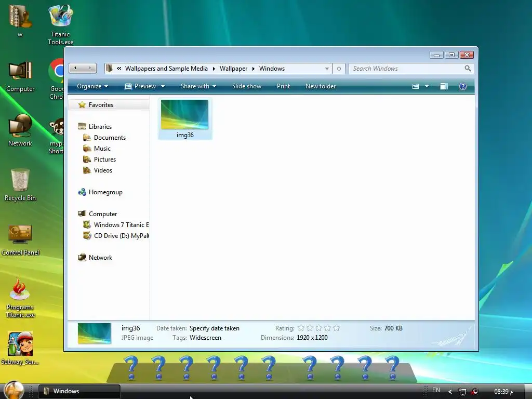Click the Search Windows input field
Image resolution: width=532 pixels, height=399 pixels.
click(407, 69)
